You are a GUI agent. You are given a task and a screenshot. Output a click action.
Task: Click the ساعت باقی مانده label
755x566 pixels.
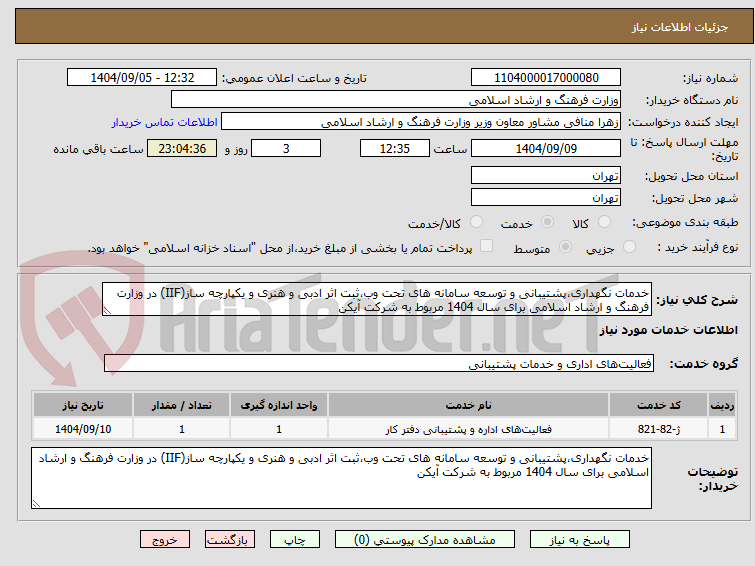coord(98,149)
